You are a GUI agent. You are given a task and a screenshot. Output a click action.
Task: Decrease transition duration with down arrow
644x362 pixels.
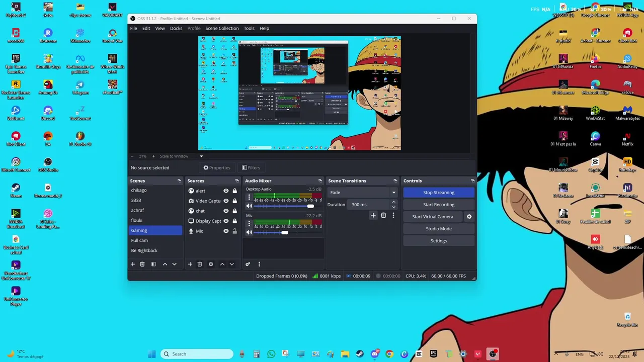pyautogui.click(x=393, y=207)
